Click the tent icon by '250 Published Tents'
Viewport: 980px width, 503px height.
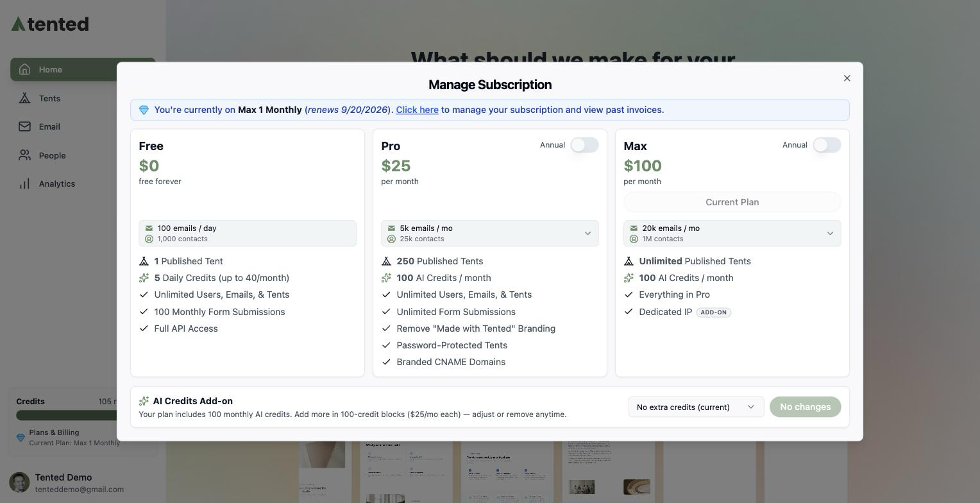386,261
